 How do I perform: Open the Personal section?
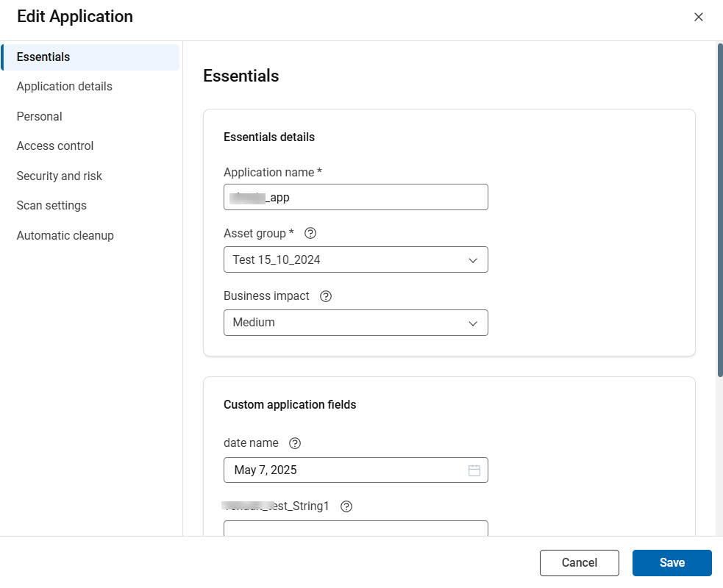coord(40,117)
